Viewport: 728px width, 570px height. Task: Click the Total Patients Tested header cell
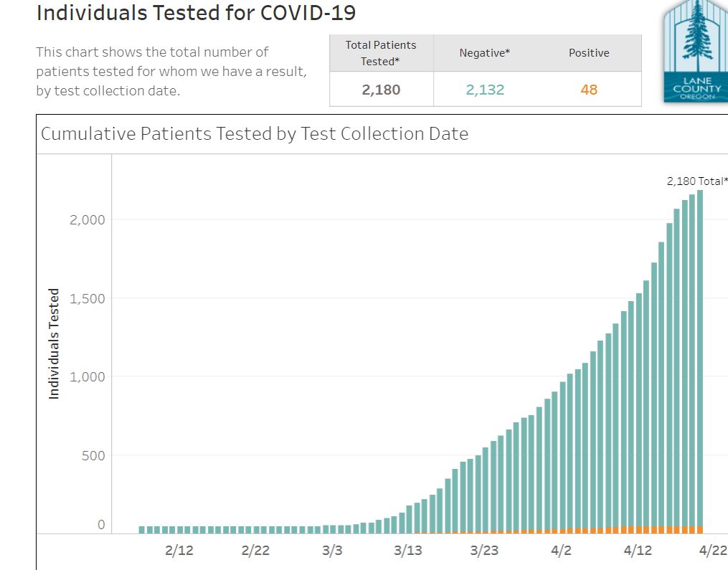coord(381,53)
